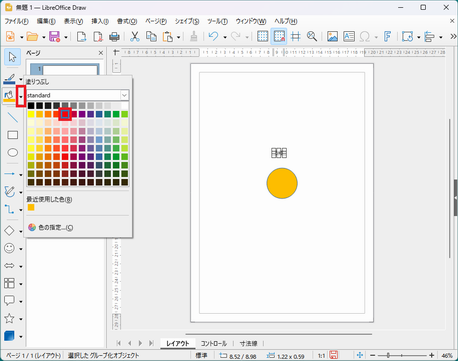Select the Ellipse drawing tool
Image resolution: width=458 pixels, height=361 pixels.
tap(13, 153)
